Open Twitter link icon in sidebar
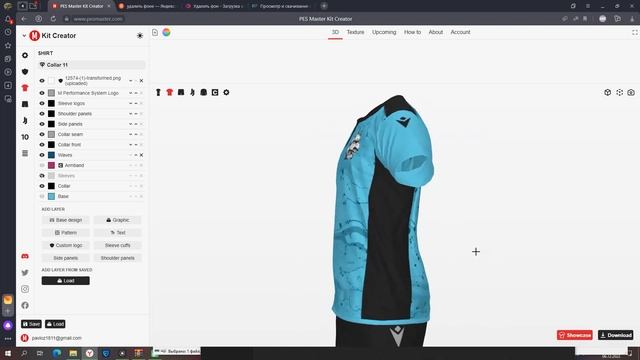 25,273
